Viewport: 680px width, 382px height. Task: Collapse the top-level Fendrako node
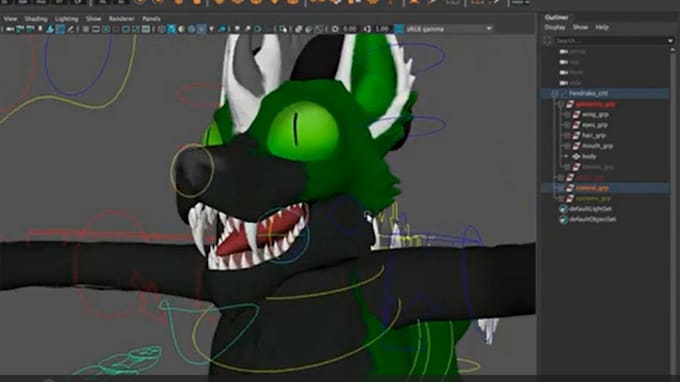click(x=554, y=93)
